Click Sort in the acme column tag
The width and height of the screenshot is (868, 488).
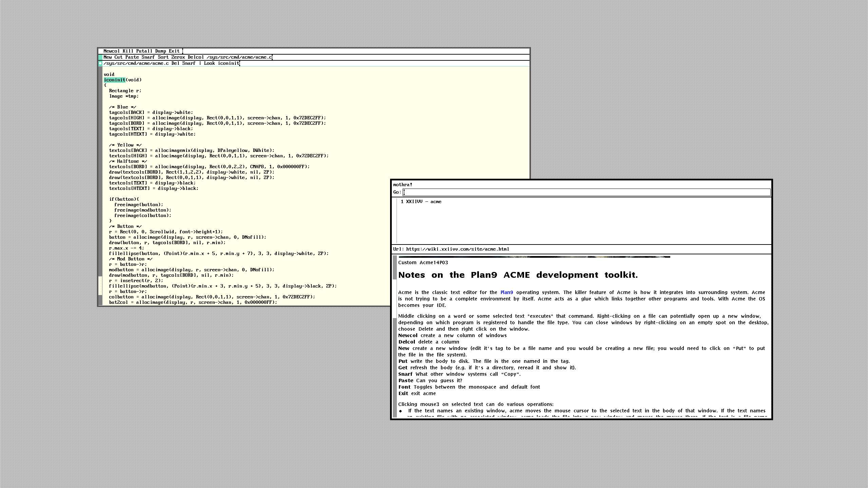tap(163, 57)
